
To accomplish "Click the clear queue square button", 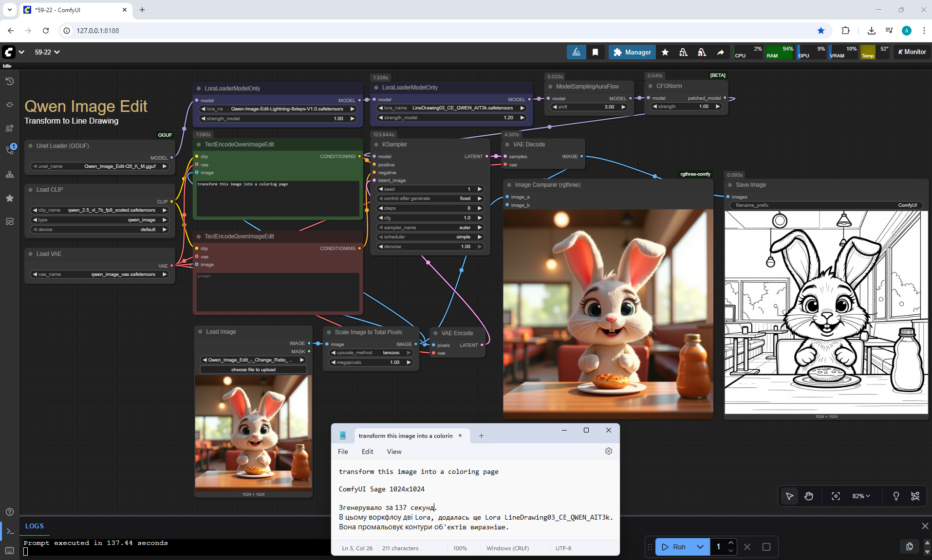I will 766,547.
